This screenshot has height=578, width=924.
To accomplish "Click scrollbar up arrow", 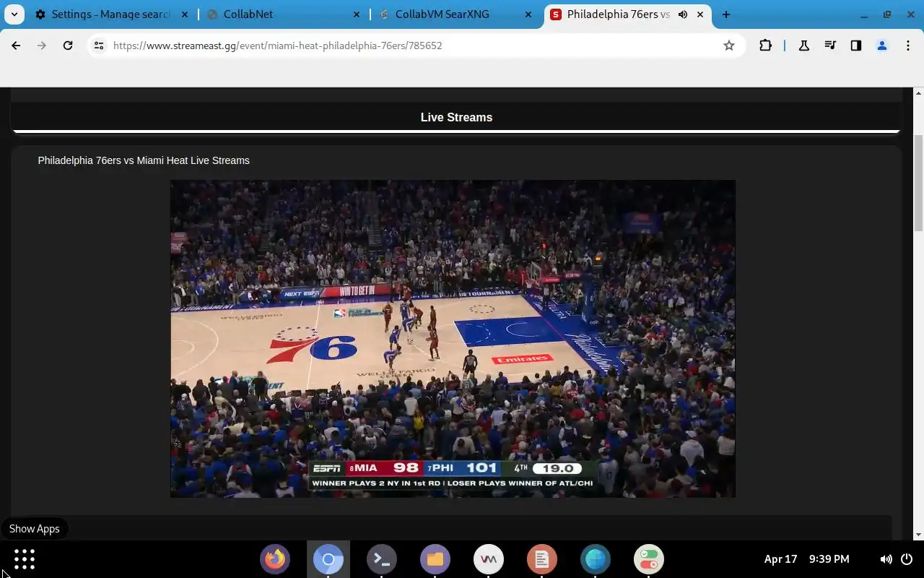I will coord(919,93).
